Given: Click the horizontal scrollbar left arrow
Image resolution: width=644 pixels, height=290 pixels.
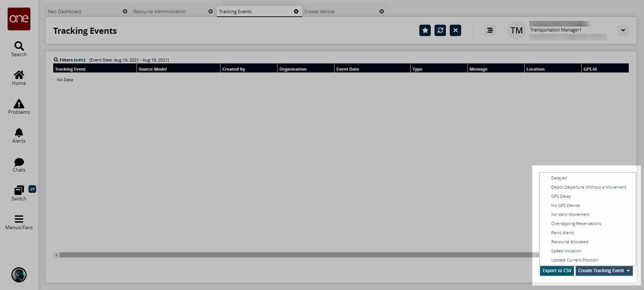Looking at the screenshot, I should (x=56, y=255).
